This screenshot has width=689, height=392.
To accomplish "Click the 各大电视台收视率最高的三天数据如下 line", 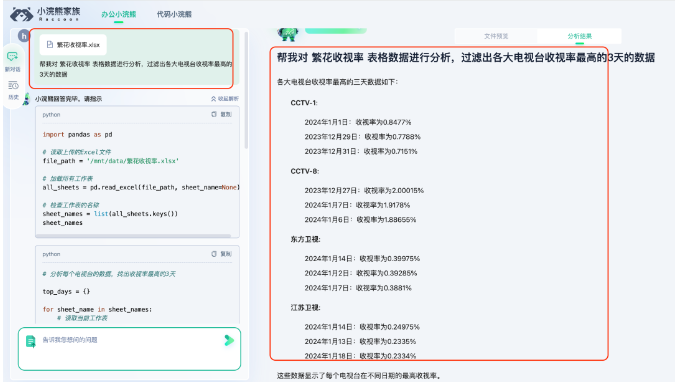I will coord(337,82).
